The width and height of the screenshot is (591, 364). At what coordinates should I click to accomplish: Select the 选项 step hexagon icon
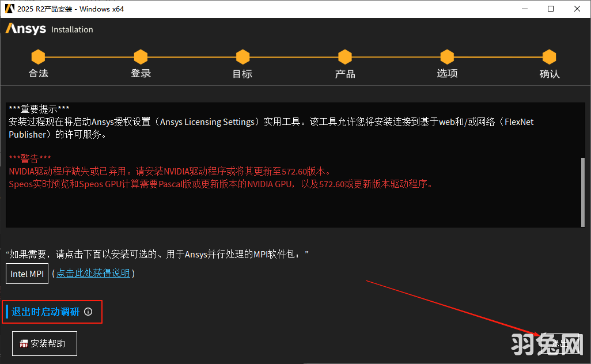pyautogui.click(x=447, y=56)
